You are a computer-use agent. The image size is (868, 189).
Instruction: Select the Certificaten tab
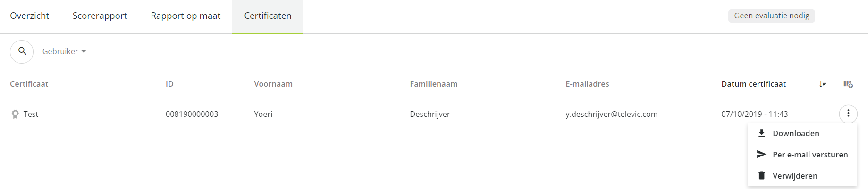point(268,16)
